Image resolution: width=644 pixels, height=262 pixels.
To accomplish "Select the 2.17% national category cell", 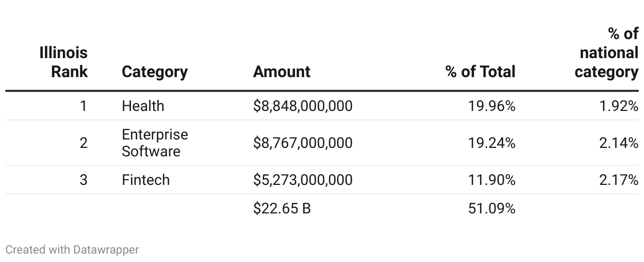I will tap(619, 180).
